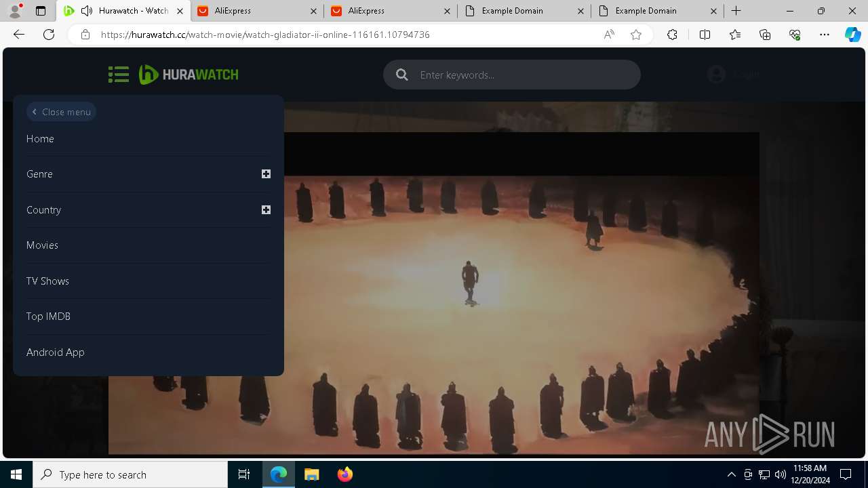Close the second Example Domain tab
Screen dimensions: 868x488
pos(714,11)
